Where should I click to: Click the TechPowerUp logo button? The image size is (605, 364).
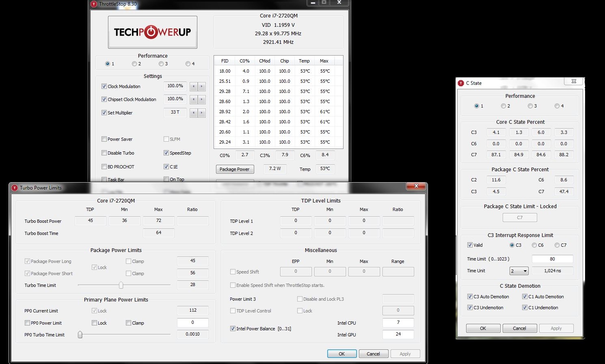pyautogui.click(x=152, y=32)
